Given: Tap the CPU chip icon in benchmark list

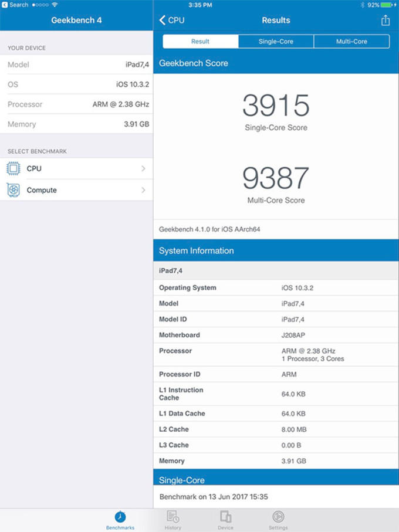Looking at the screenshot, I should 13,169.
